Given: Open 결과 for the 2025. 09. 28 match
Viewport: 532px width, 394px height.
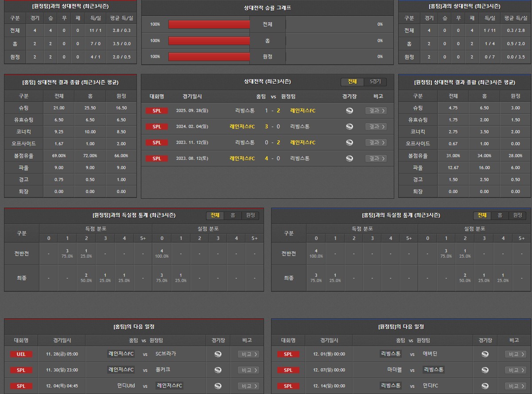Looking at the screenshot, I should [376, 111].
